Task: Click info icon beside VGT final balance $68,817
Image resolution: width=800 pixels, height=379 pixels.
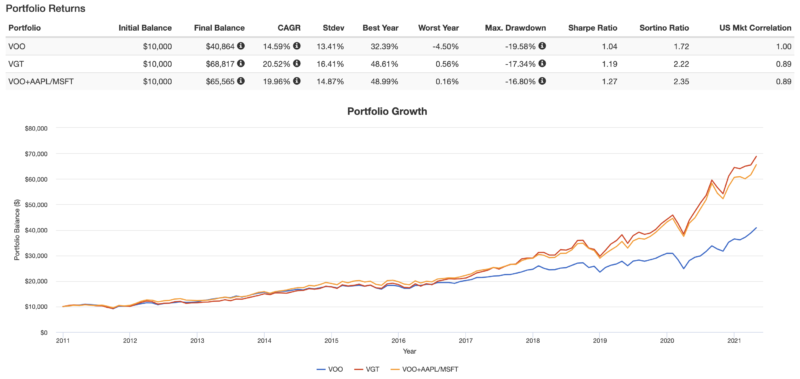Action: tap(241, 64)
